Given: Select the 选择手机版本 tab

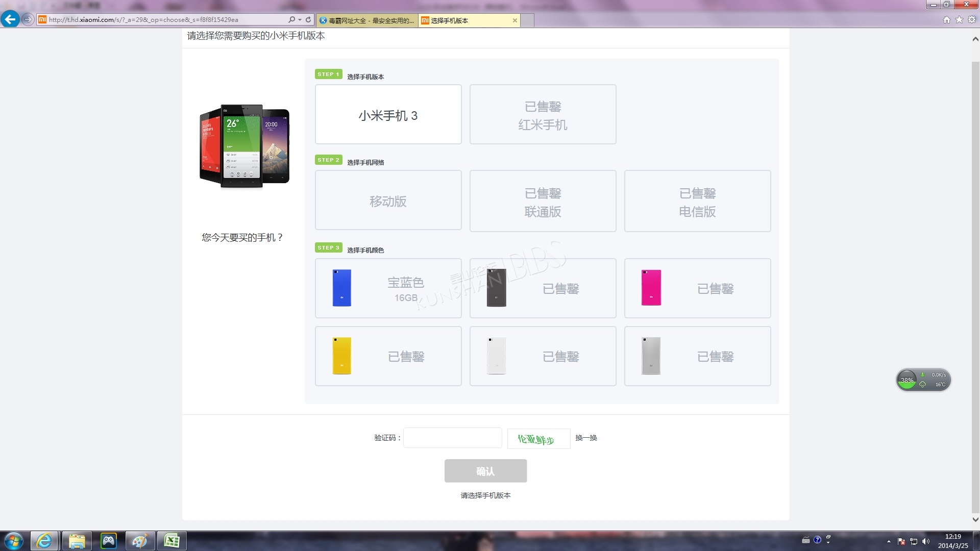Looking at the screenshot, I should point(464,20).
